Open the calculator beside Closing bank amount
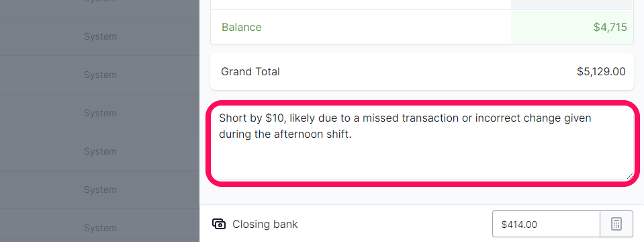644x242 pixels. coord(616,225)
